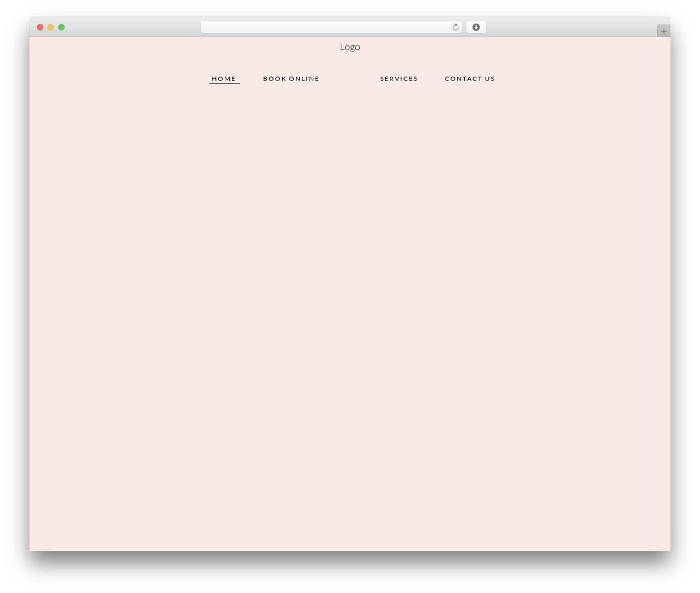Open a new tab with plus icon

[663, 31]
